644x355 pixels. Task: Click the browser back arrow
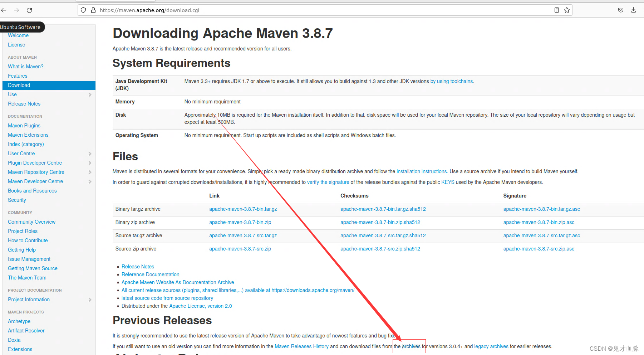coord(4,10)
